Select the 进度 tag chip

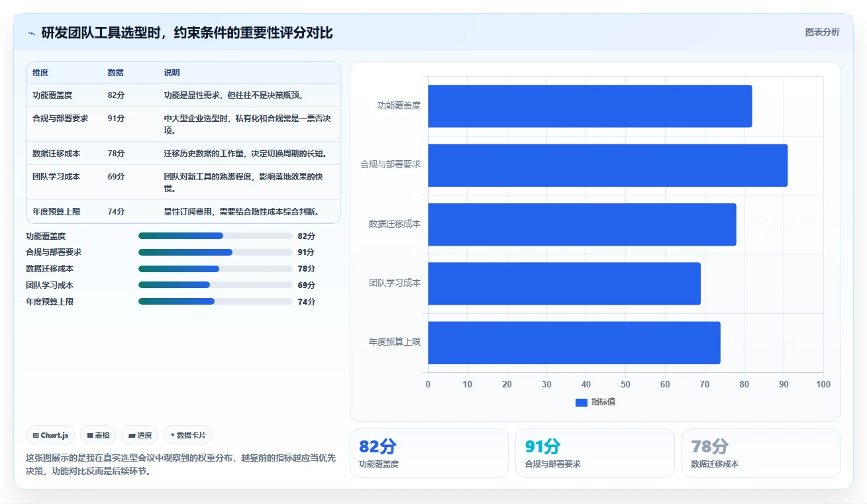click(140, 435)
